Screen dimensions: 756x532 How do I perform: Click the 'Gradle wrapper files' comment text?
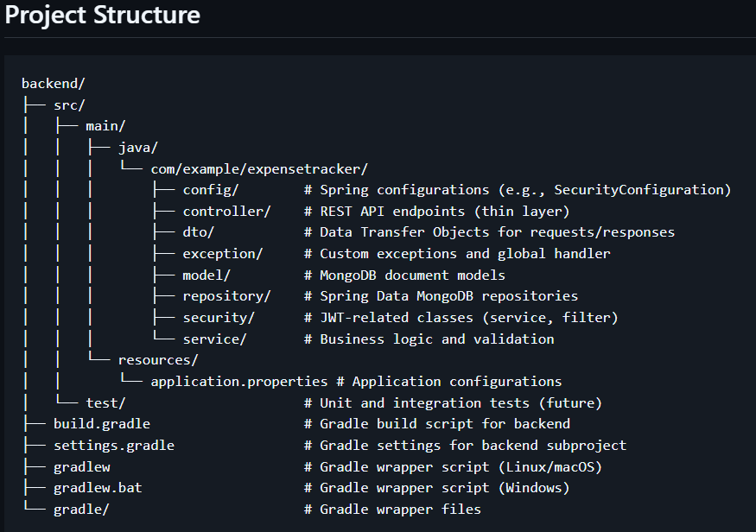pos(400,510)
